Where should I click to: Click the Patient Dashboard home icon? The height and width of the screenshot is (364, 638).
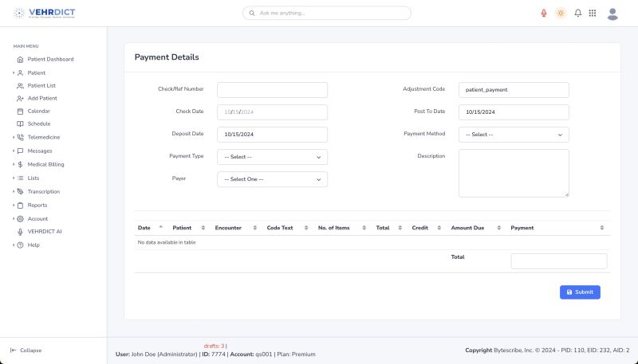click(21, 59)
